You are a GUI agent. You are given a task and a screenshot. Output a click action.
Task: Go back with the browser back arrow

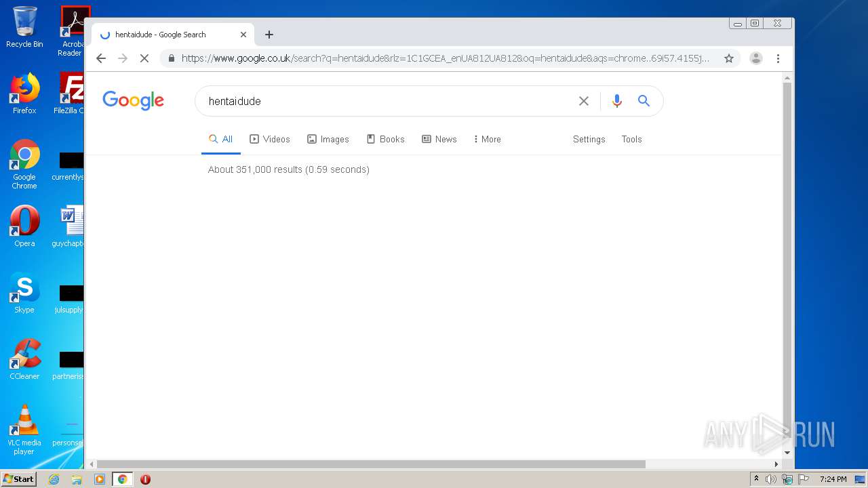101,58
